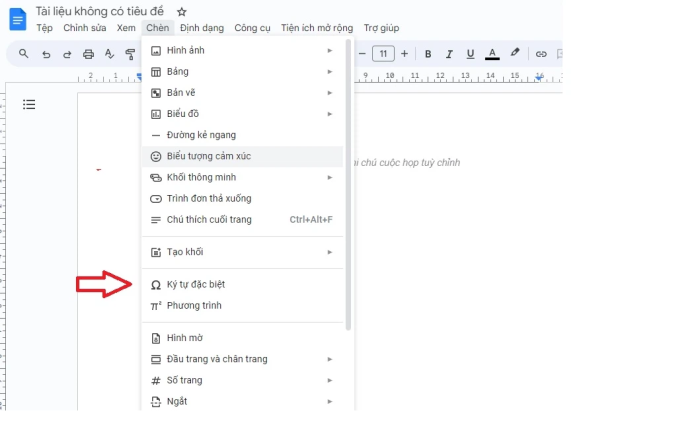Open the Định dạng menu

(202, 28)
